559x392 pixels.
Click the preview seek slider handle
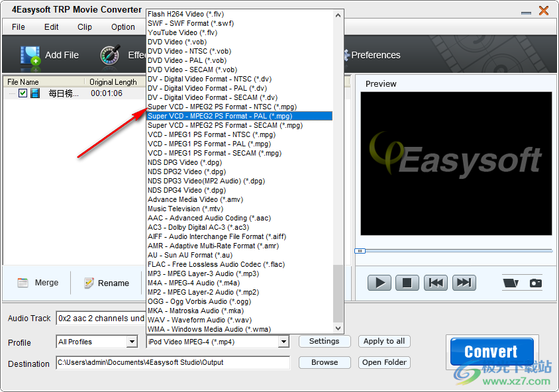(x=360, y=251)
